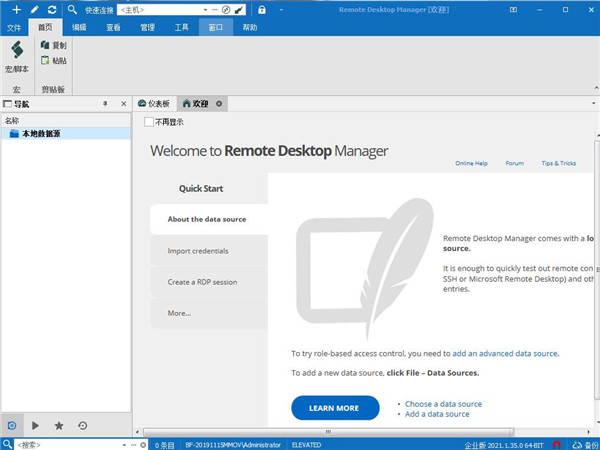Click the plus icon to add a new entry
This screenshot has height=450, width=600.
point(16,10)
